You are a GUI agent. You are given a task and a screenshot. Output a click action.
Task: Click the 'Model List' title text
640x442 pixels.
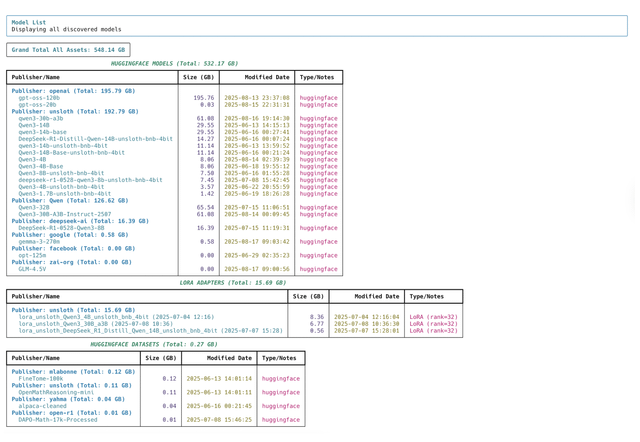click(29, 22)
